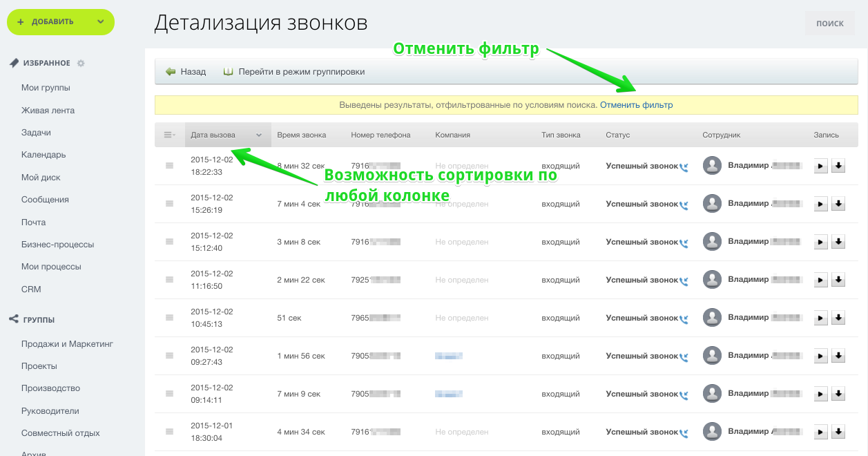Download recording of the 15:26:19 call
This screenshot has width=868, height=456.
[838, 204]
